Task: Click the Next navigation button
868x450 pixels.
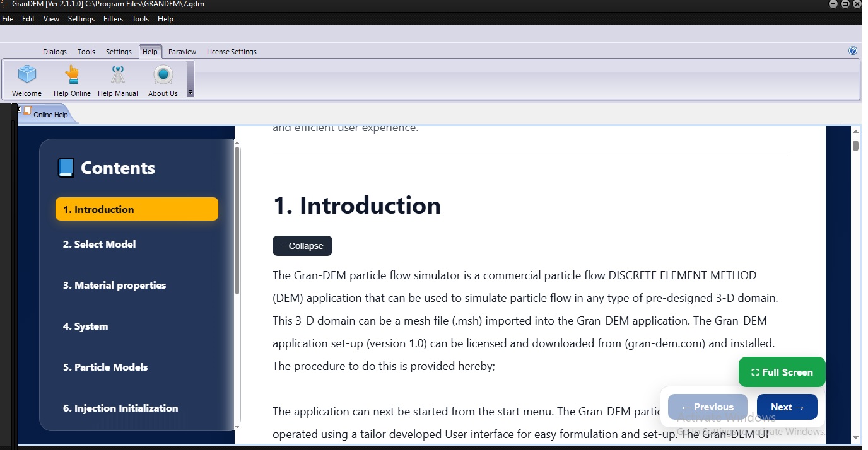Action: coord(787,407)
